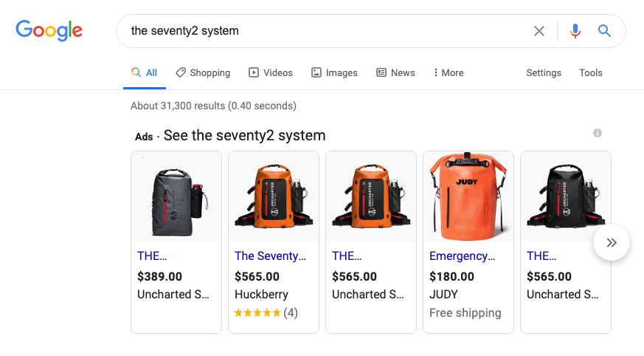The image size is (644, 356).
Task: Open search Settings
Action: coord(544,73)
